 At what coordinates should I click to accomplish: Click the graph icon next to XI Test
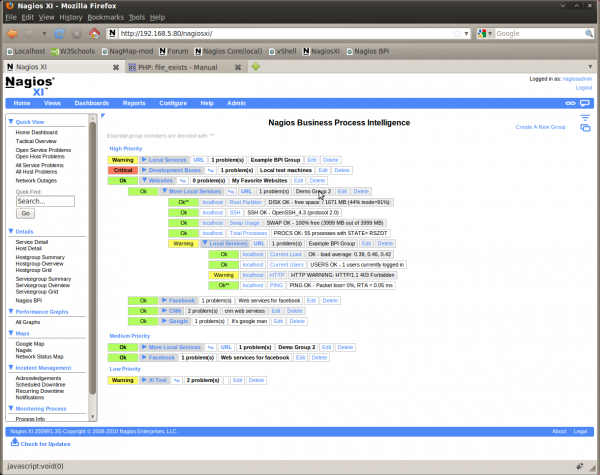(177, 380)
